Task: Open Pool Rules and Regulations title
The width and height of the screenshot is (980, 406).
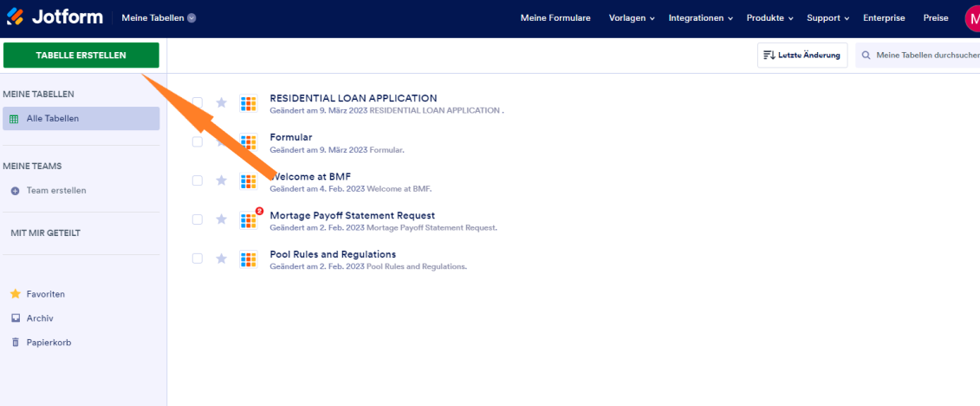Action: click(333, 254)
